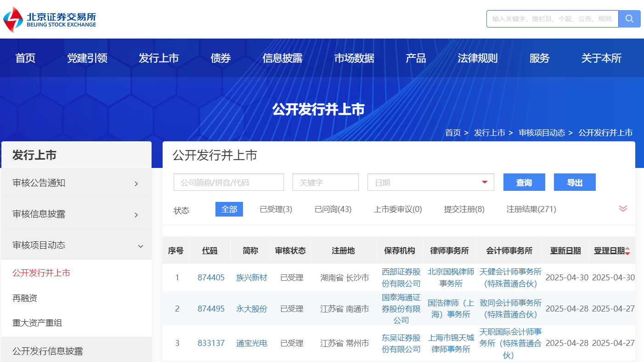Sort table by 受理日期 arrow icon
Image resolution: width=644 pixels, height=362 pixels.
[627, 251]
